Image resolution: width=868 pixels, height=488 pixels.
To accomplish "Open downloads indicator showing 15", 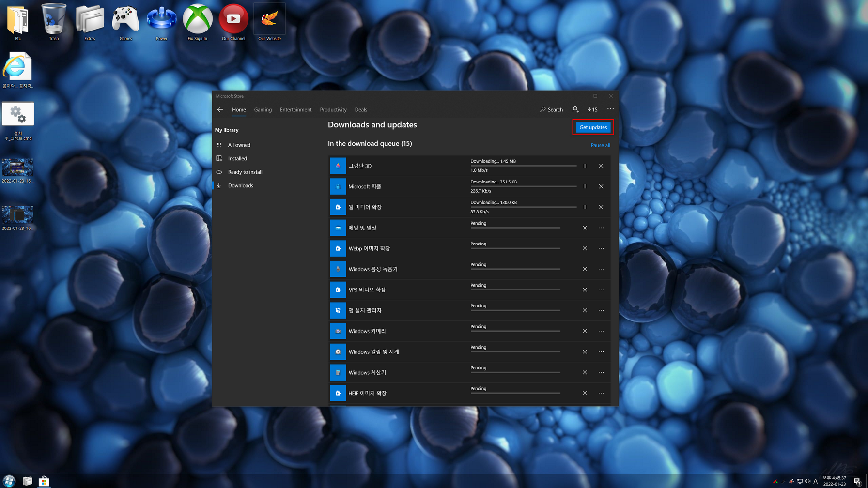I will tap(592, 109).
